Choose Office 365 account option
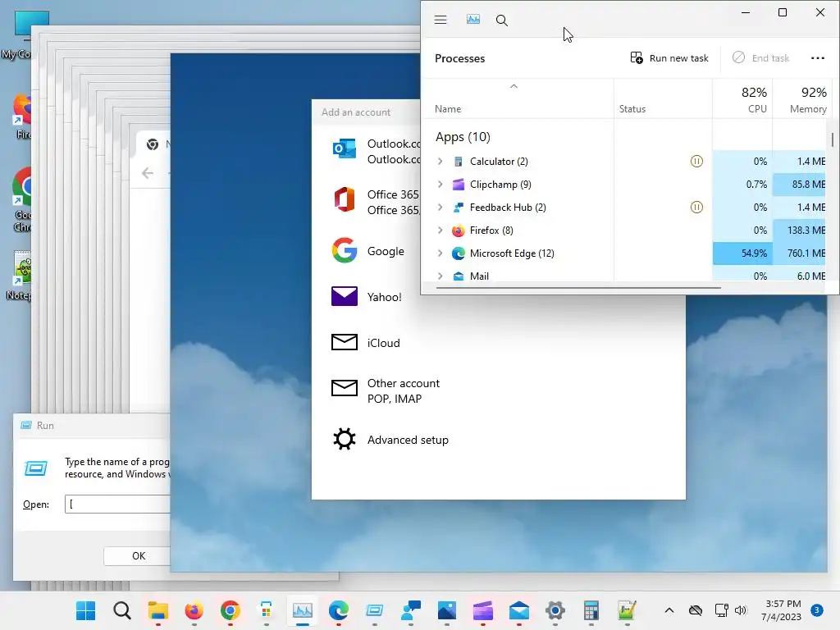The height and width of the screenshot is (630, 840). [375, 202]
